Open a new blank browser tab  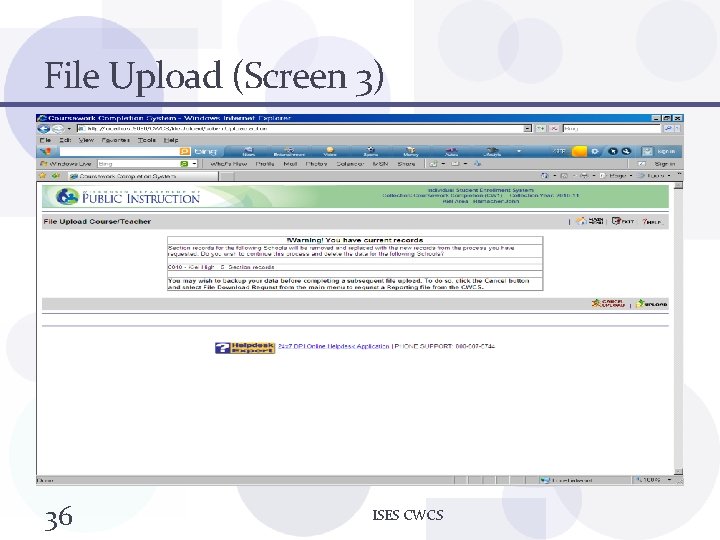(227, 176)
